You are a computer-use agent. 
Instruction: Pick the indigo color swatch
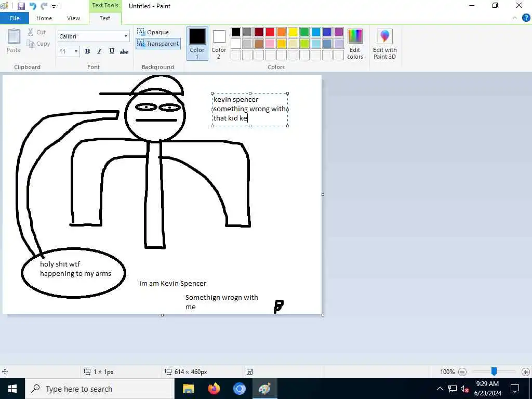coord(327,32)
